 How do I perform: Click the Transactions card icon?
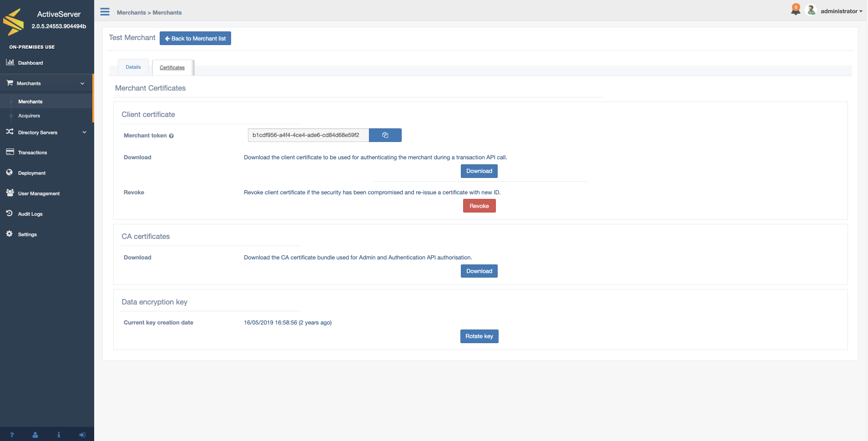(x=10, y=152)
